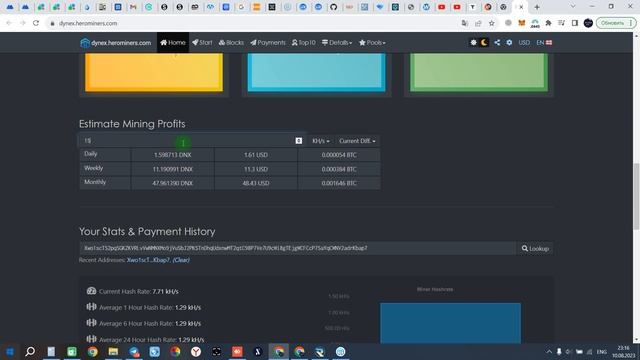Viewport: 640px width, 360px height.
Task: Open the Current Diff. dropdown
Action: 357,141
